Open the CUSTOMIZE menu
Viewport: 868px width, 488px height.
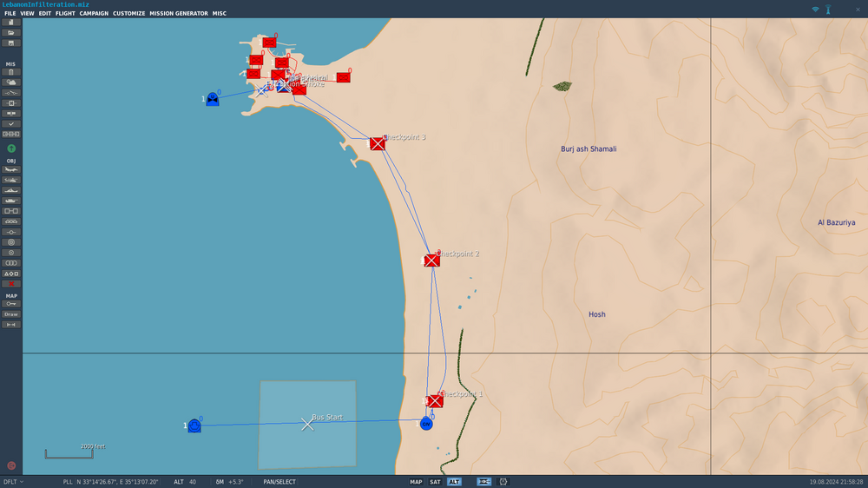(x=129, y=13)
